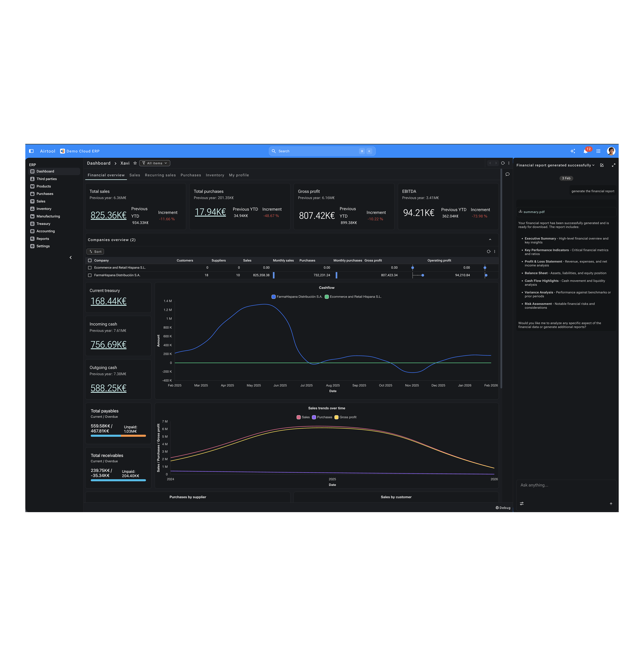Open Treasury in the ERP sidebar
The height and width of the screenshot is (656, 644).
pyautogui.click(x=43, y=224)
